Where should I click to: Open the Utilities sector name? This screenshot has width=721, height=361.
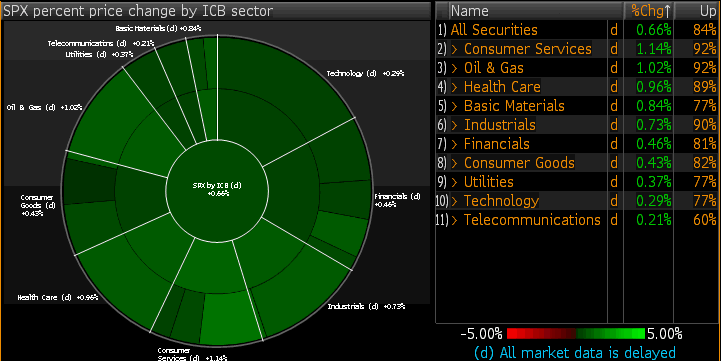point(488,182)
